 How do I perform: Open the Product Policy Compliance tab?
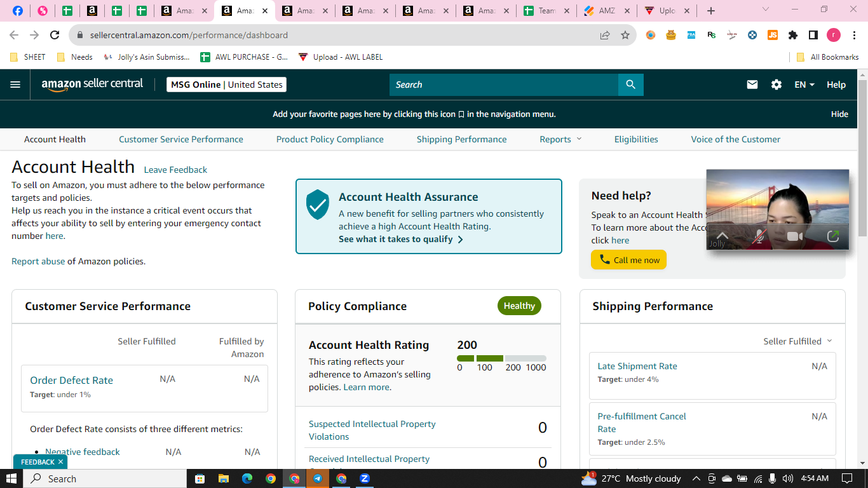pos(330,139)
